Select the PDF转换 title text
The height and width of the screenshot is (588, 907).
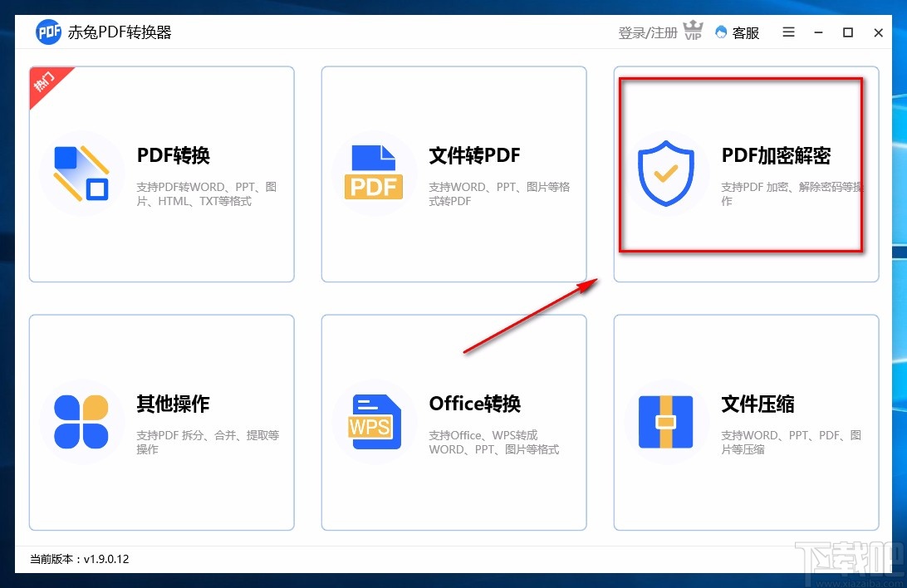pos(173,155)
